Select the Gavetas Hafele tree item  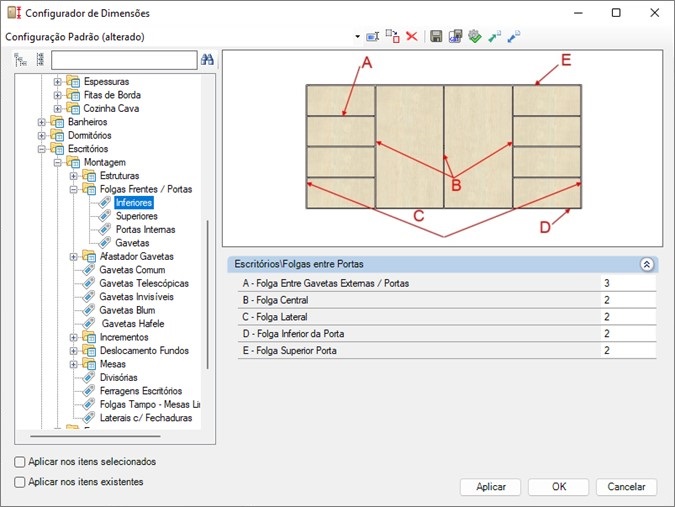(x=133, y=324)
